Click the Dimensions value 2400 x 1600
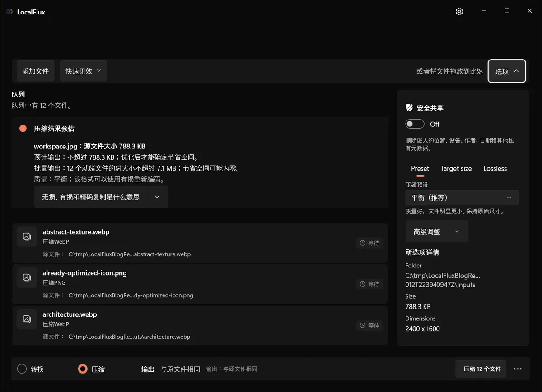 422,329
